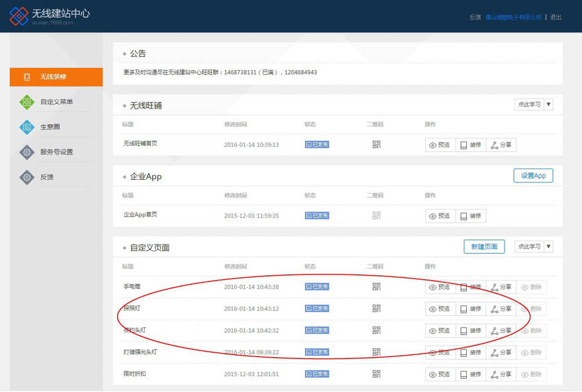Click the 设置App button
Screen dimensions: 582x392
[x=533, y=176]
